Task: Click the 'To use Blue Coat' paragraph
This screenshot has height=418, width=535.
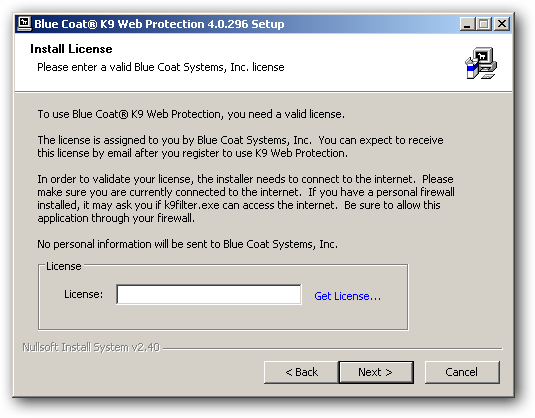Action: coord(191,114)
